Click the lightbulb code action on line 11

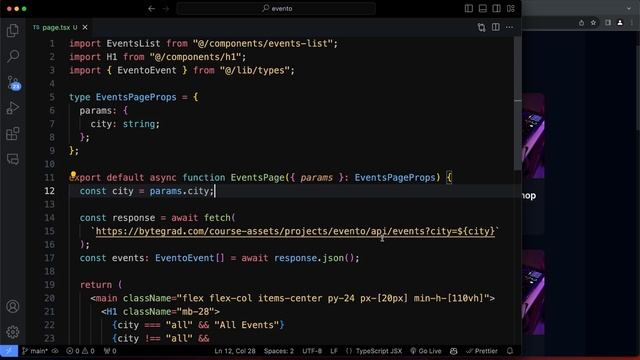point(73,176)
